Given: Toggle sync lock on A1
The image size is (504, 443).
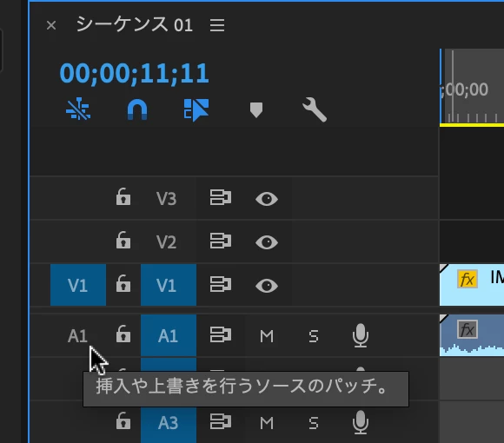Looking at the screenshot, I should (x=221, y=334).
